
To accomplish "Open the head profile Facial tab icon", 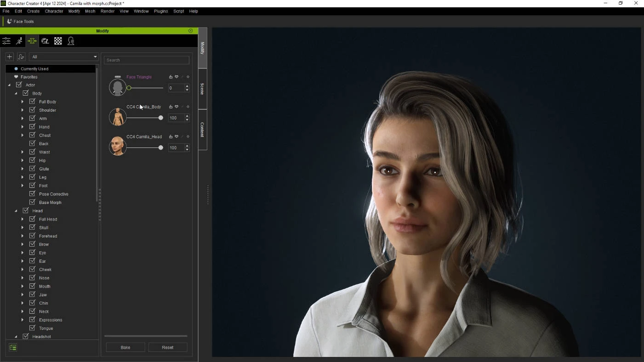I will [71, 41].
